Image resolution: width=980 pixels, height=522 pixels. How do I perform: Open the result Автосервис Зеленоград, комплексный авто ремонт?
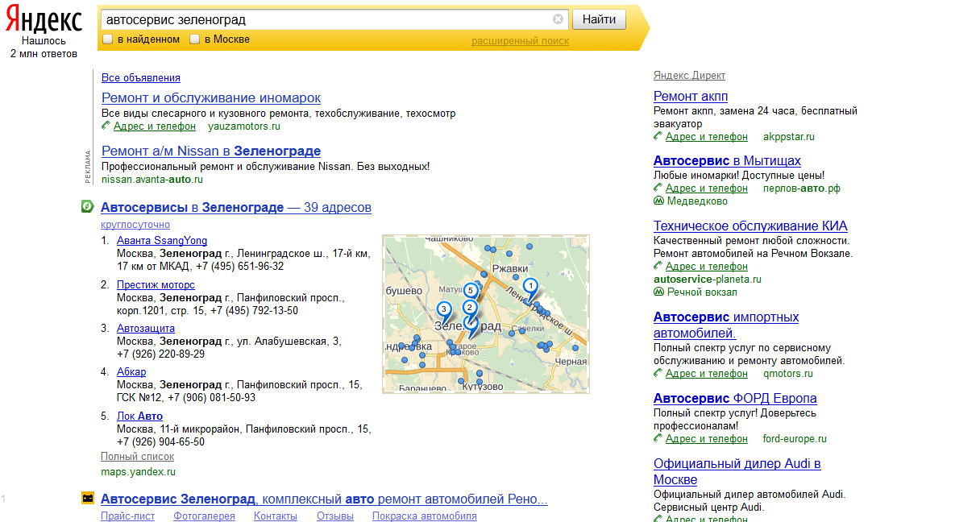tap(324, 499)
